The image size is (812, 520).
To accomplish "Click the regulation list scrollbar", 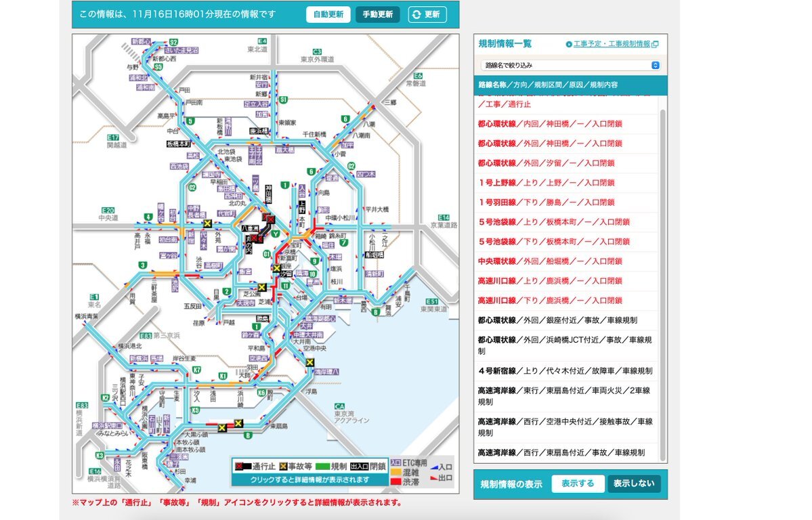I will point(662,285).
